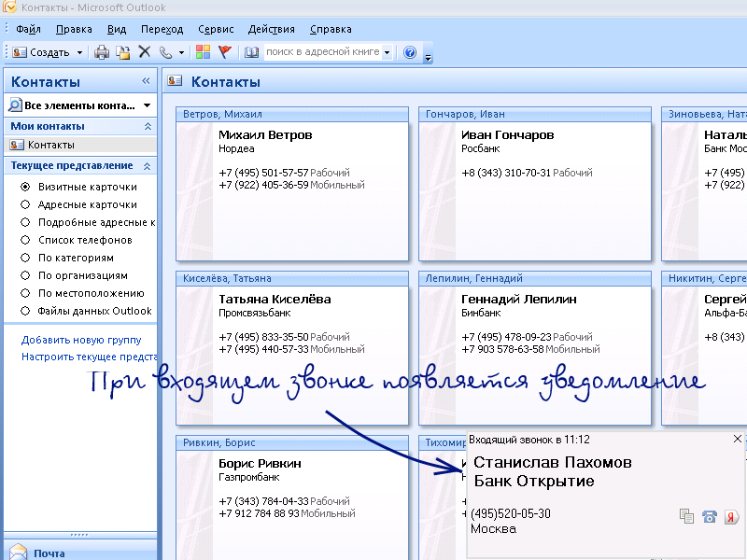
Task: Close the incoming call notification
Action: coord(738,439)
